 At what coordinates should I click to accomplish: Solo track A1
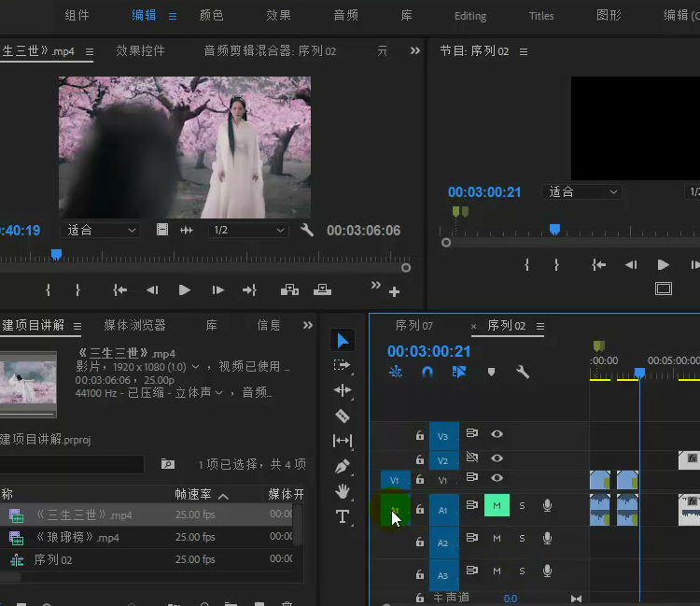point(522,505)
